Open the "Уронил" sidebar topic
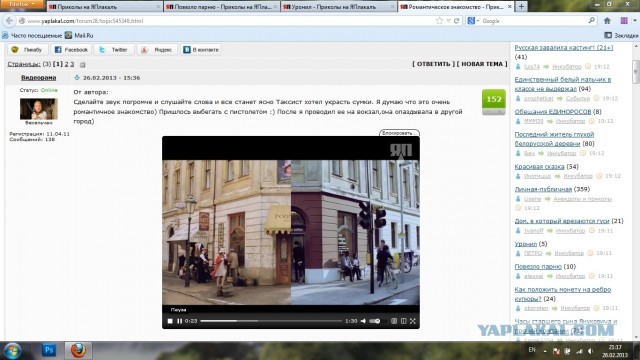 tap(526, 244)
